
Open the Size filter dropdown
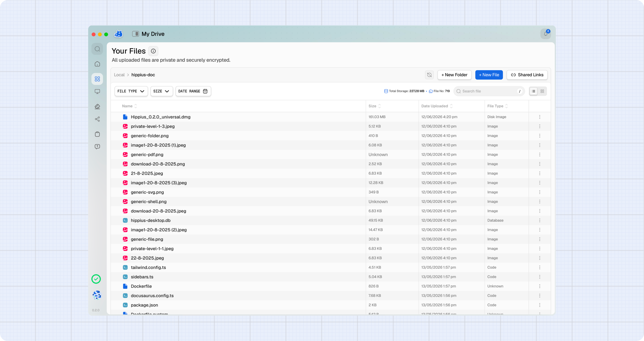click(x=161, y=91)
